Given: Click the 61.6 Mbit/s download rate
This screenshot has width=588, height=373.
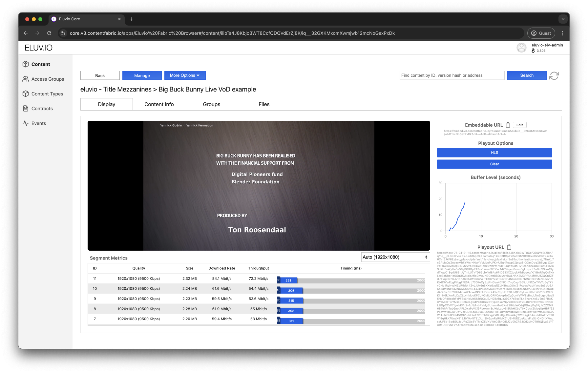Looking at the screenshot, I should [222, 289].
